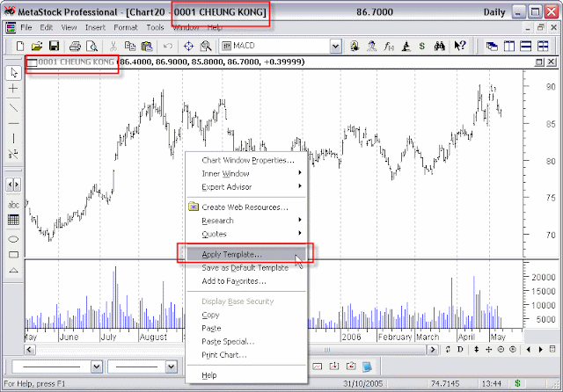The height and width of the screenshot is (392, 563).
Task: Open file using the folder icon
Action: (x=37, y=46)
